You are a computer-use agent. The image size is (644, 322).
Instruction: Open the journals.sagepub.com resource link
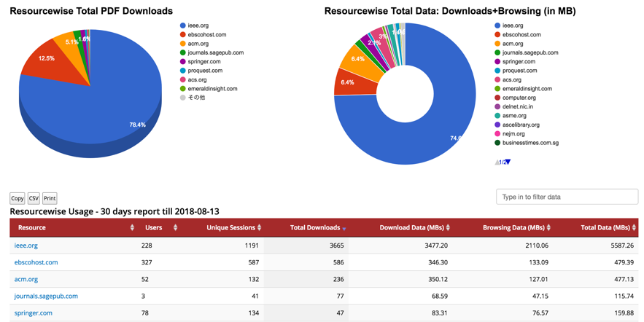point(46,297)
